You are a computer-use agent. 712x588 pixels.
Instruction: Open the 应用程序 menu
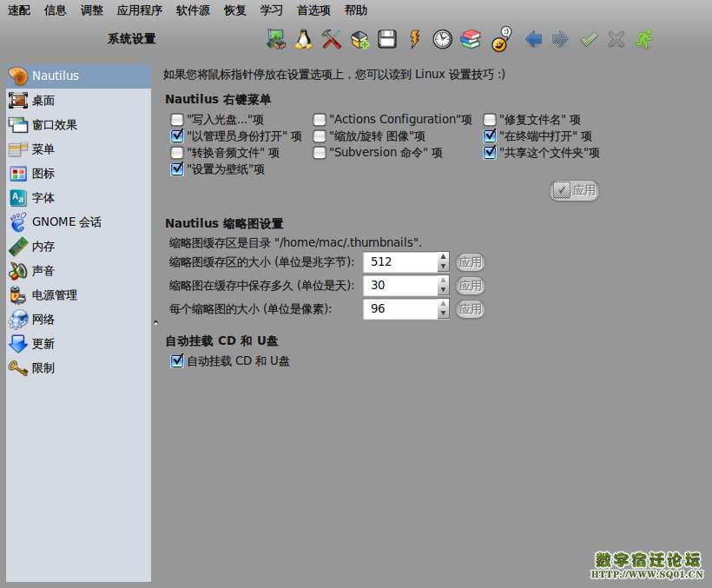pyautogui.click(x=140, y=10)
